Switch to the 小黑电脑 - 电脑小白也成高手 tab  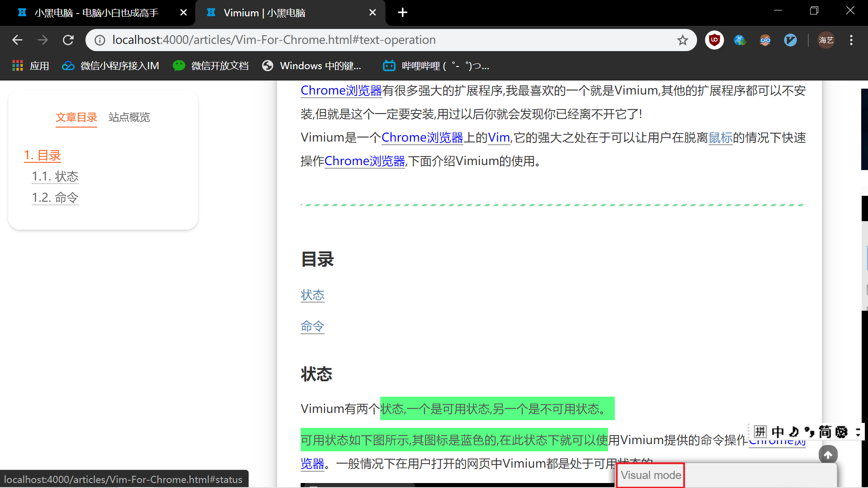tap(97, 13)
